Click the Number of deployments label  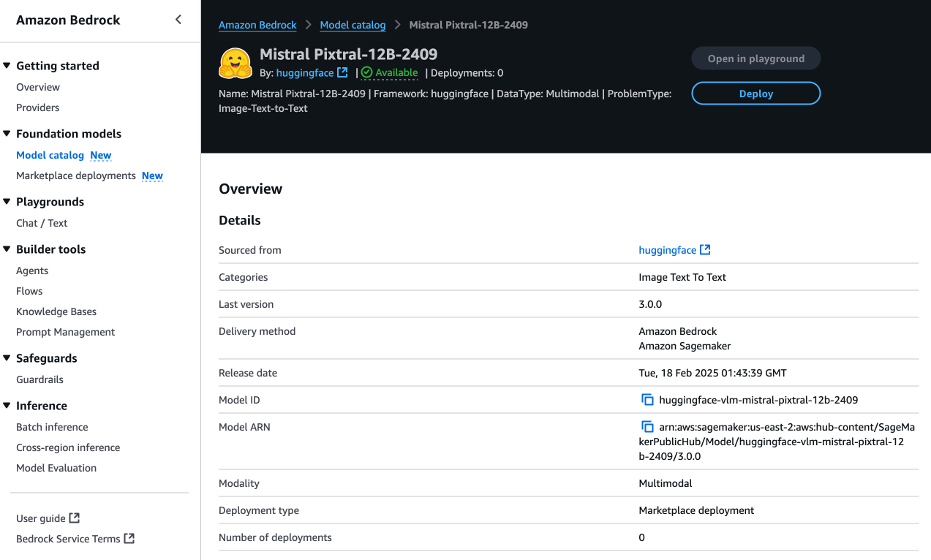coord(275,537)
